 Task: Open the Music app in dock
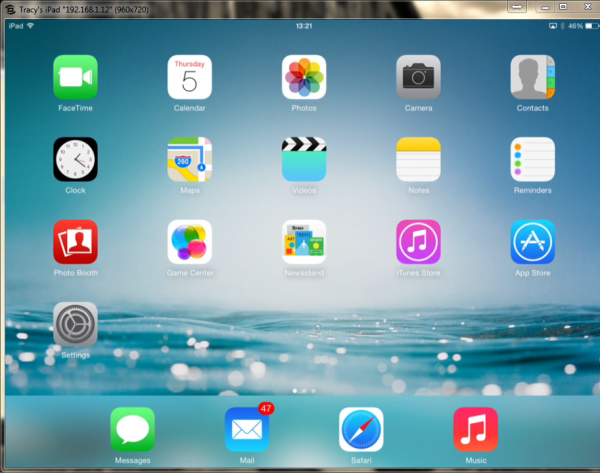475,429
